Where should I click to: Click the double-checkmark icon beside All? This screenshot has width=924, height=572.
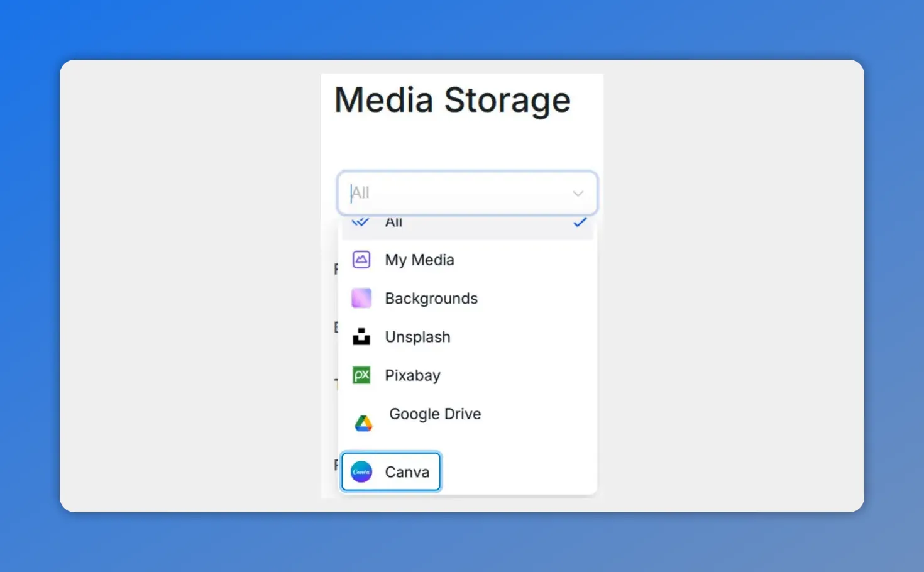(x=360, y=222)
